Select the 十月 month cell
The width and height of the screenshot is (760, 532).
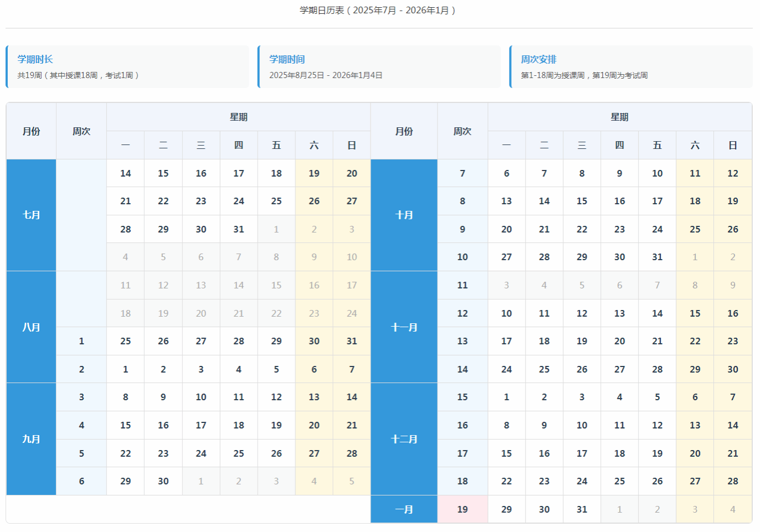[x=404, y=215]
